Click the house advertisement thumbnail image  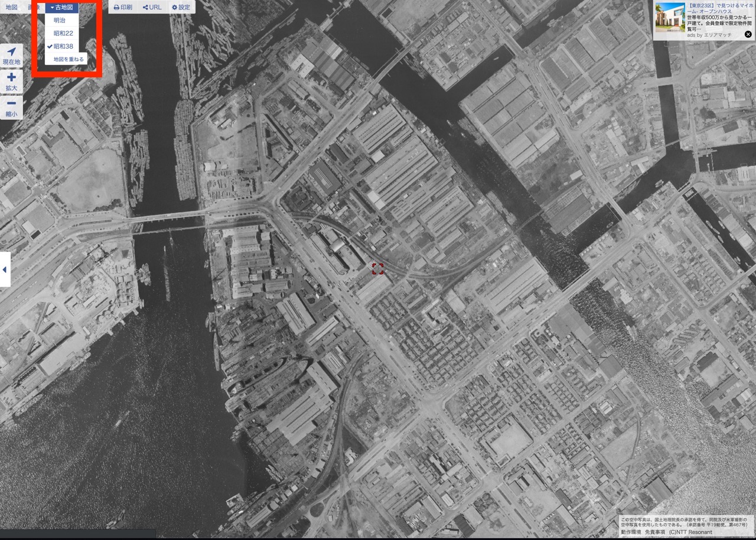click(x=670, y=17)
